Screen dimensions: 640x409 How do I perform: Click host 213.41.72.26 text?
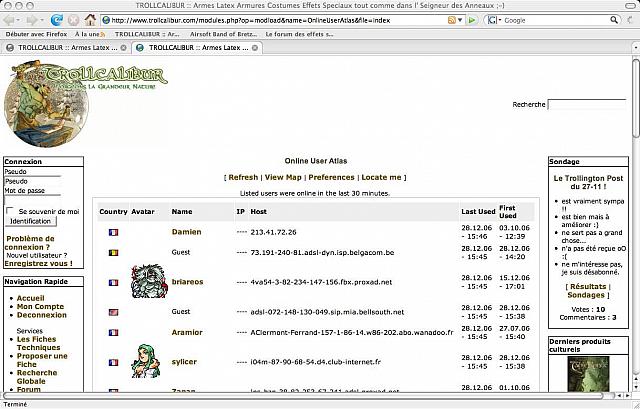[x=273, y=232]
